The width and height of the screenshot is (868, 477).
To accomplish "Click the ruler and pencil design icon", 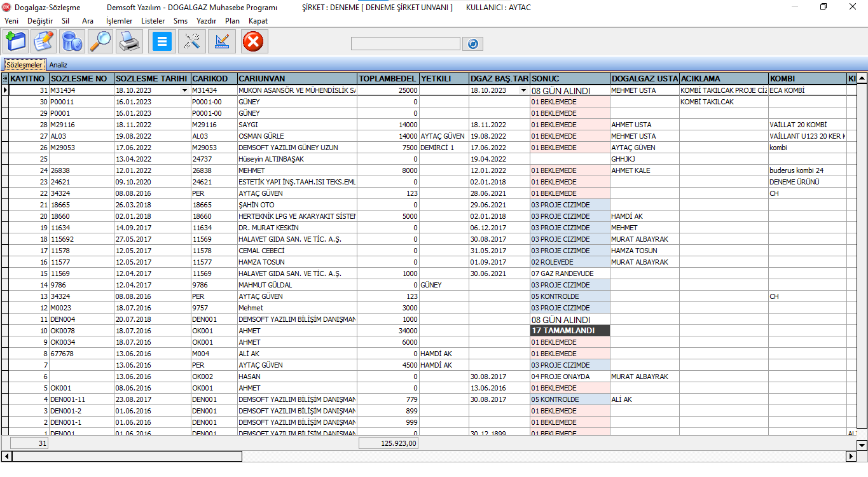I will (222, 42).
